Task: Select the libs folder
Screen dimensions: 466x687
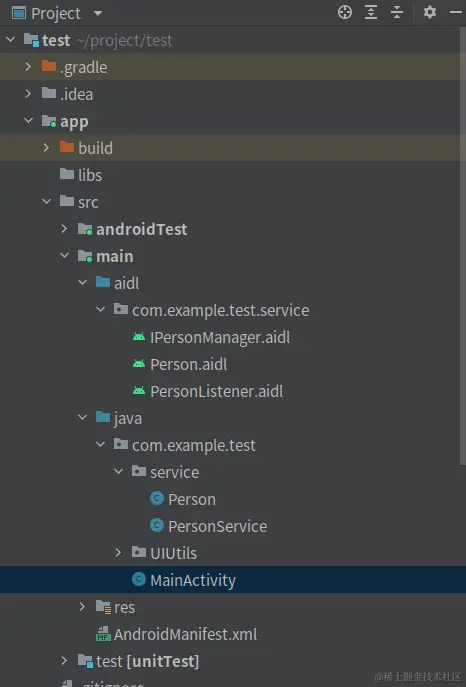Action: (x=81, y=175)
